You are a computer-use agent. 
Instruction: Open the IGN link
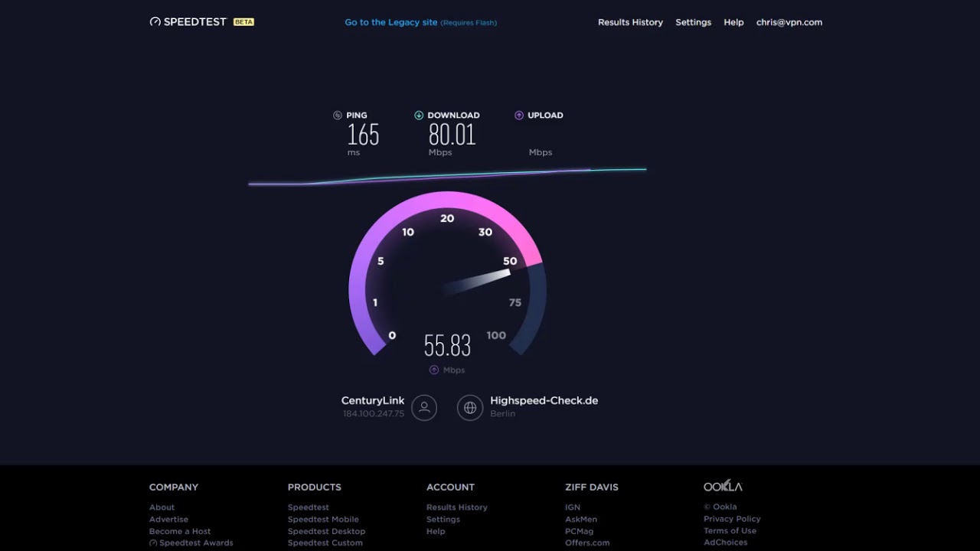click(x=573, y=507)
